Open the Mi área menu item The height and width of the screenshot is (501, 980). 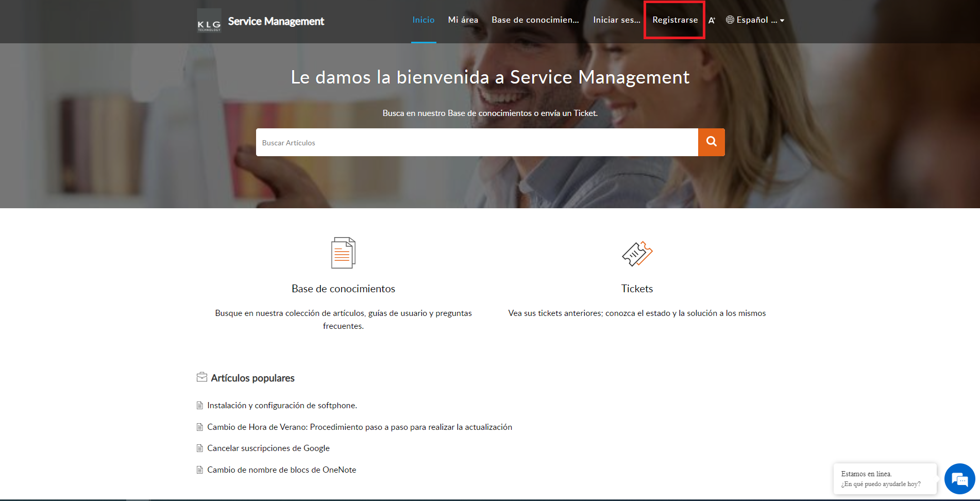point(463,20)
